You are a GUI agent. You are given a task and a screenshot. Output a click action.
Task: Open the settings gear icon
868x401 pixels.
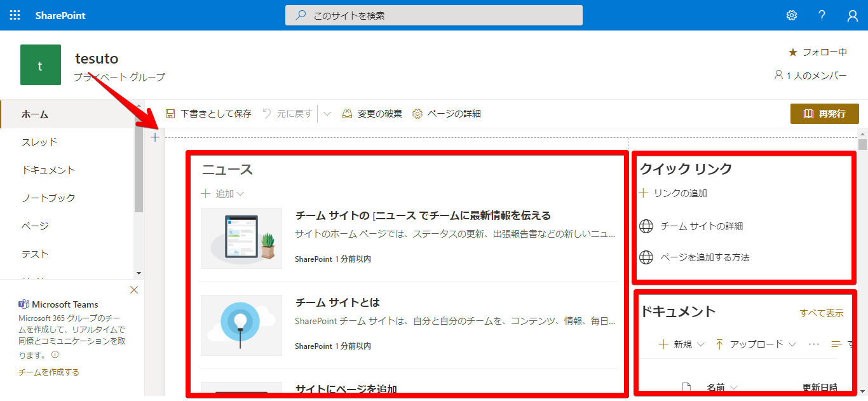(x=792, y=15)
